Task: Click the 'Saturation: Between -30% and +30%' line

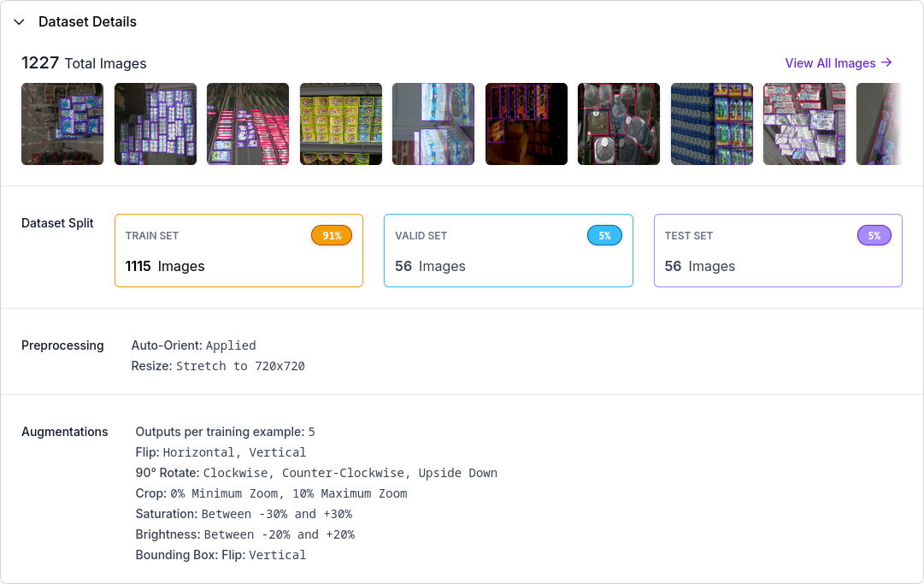Action: click(x=244, y=514)
